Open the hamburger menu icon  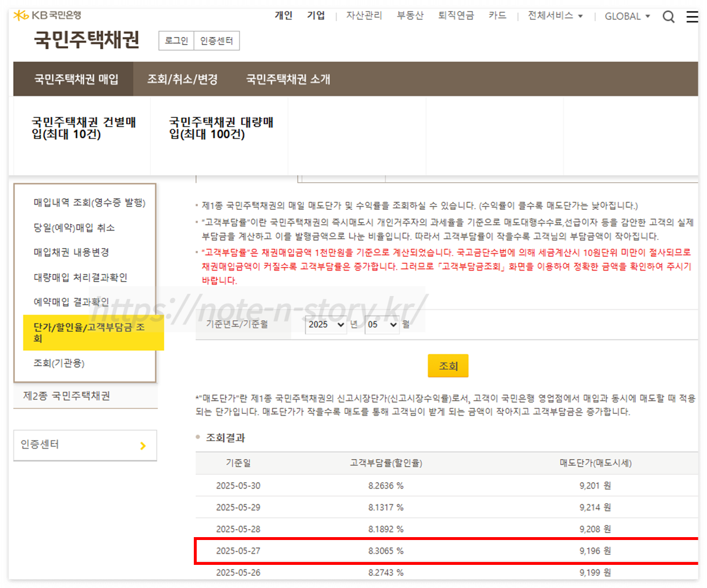(692, 17)
